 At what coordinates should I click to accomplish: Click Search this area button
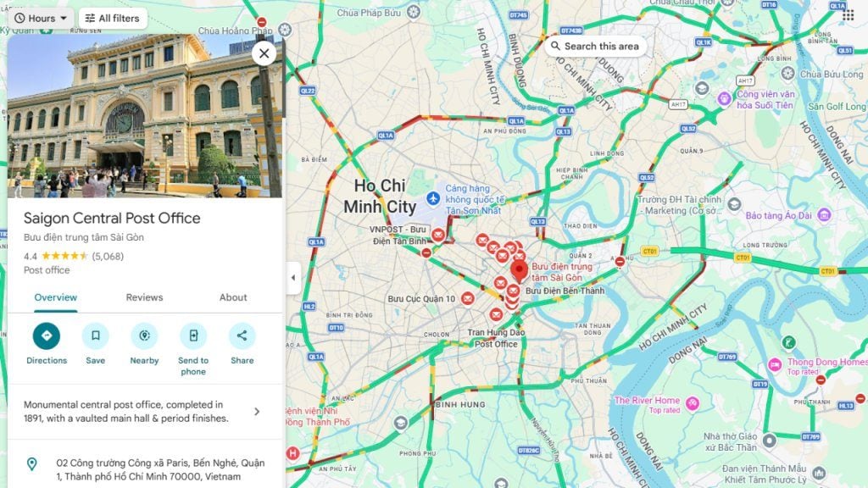tap(595, 47)
